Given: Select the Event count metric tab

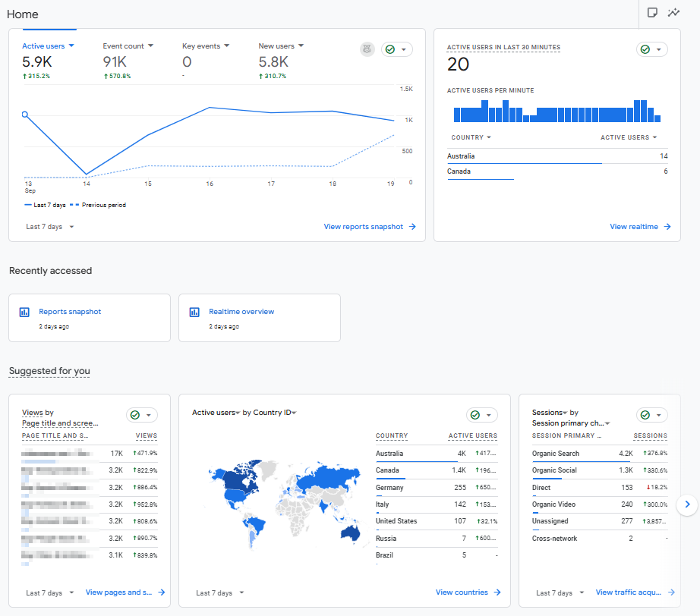Looking at the screenshot, I should [128, 46].
